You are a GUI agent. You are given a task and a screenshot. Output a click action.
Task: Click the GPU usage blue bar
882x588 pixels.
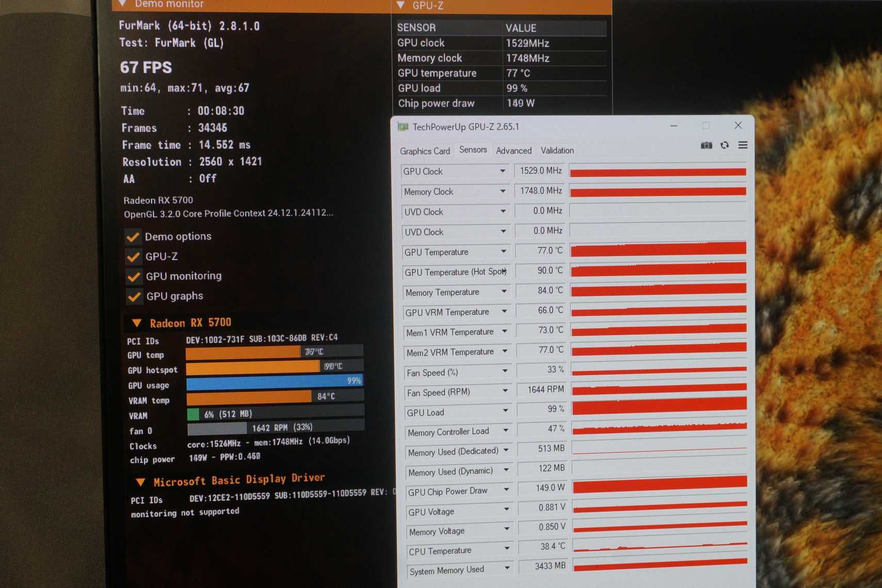[275, 382]
